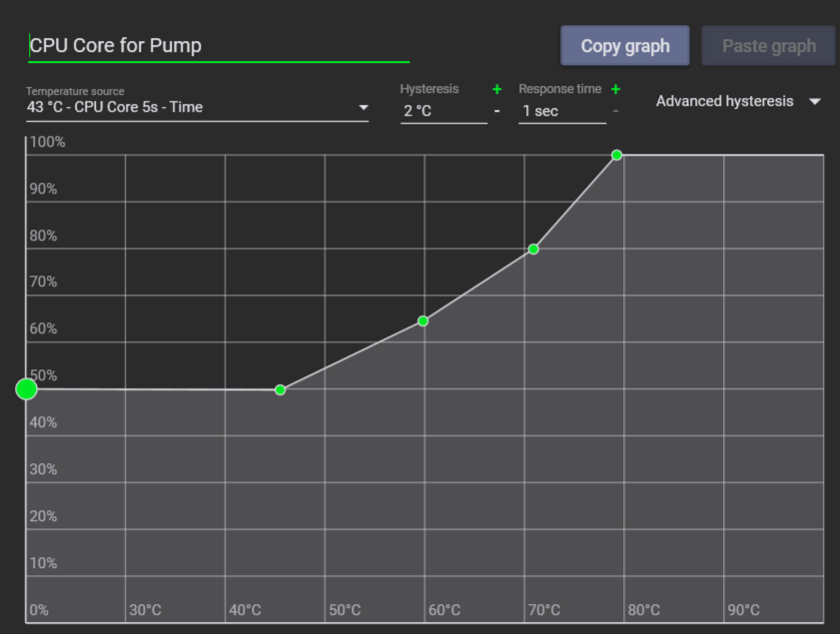
Task: Click the 0% axis label
Action: pyautogui.click(x=39, y=610)
